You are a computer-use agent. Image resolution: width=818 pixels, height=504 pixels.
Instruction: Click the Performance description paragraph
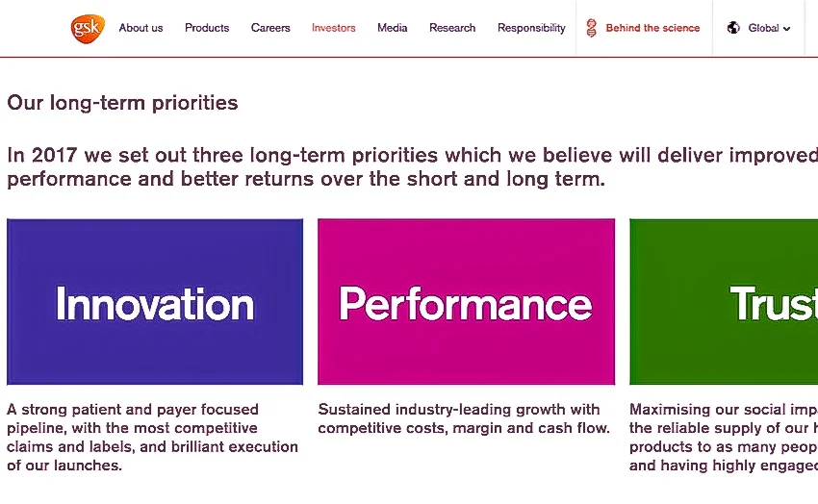(464, 418)
